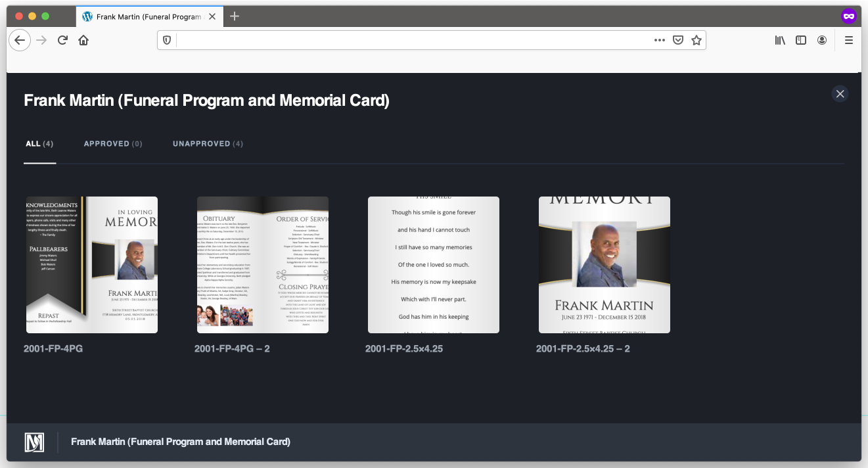The width and height of the screenshot is (868, 468).
Task: Open a new browser tab
Action: click(235, 16)
